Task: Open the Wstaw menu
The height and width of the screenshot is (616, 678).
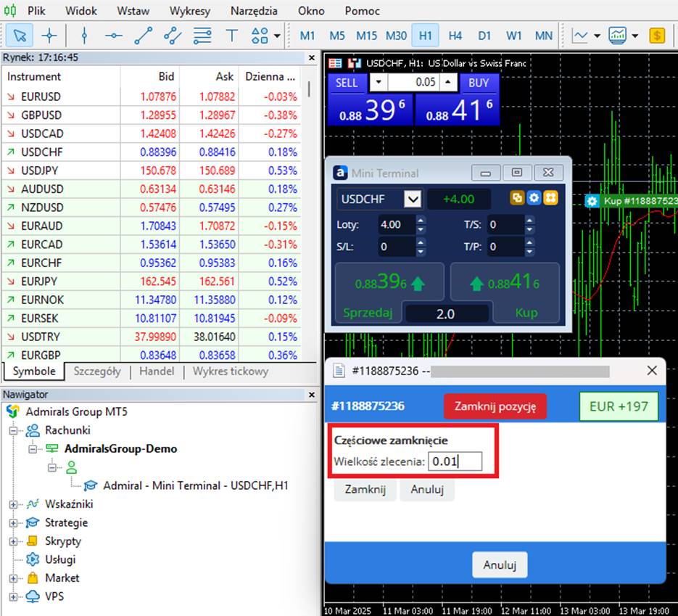Action: point(133,11)
